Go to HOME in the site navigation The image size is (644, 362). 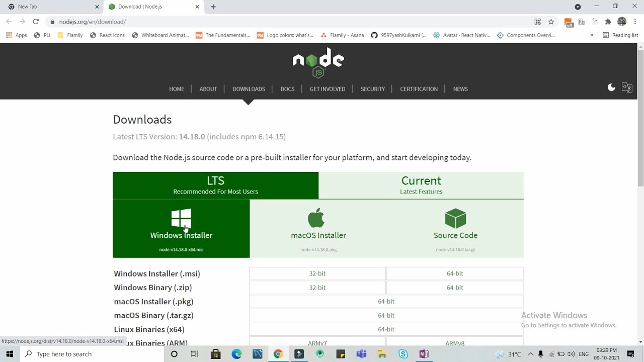[177, 89]
